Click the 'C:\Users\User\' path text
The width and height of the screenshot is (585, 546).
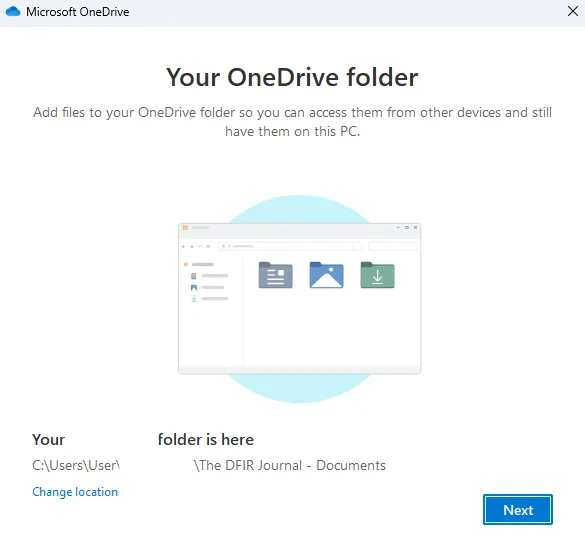(x=76, y=465)
